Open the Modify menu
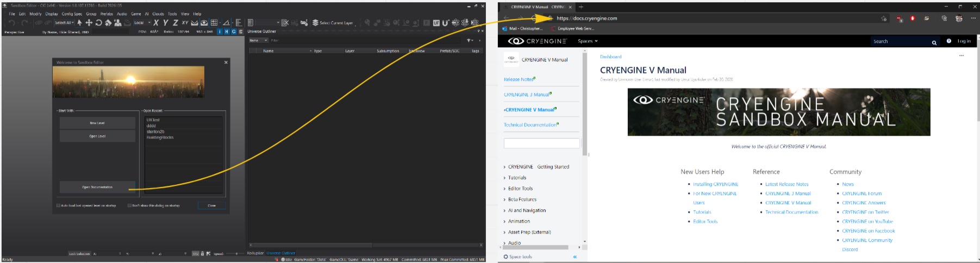This screenshot has height=263, width=980. tap(35, 14)
